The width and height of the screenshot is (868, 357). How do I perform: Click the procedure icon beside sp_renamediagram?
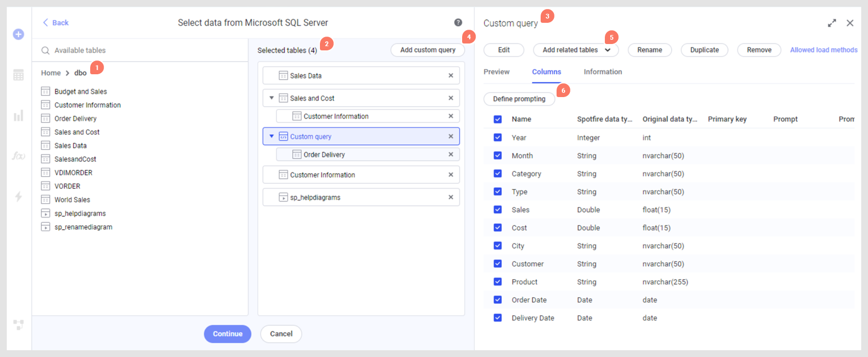pos(46,227)
